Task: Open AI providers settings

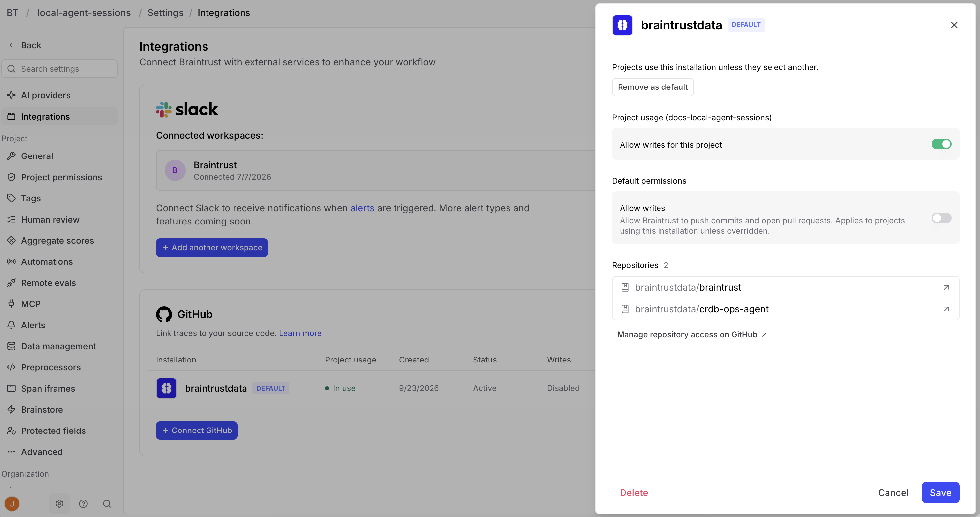Action: (x=59, y=95)
